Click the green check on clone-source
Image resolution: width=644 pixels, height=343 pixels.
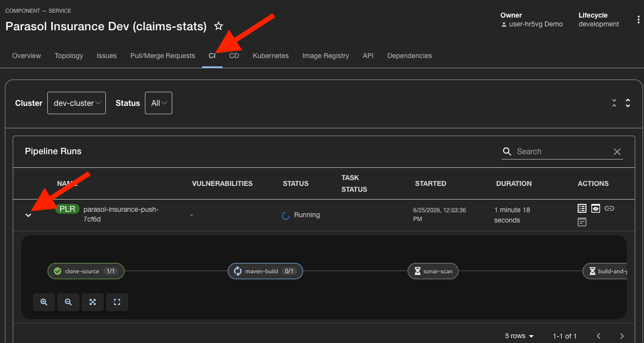tap(58, 271)
